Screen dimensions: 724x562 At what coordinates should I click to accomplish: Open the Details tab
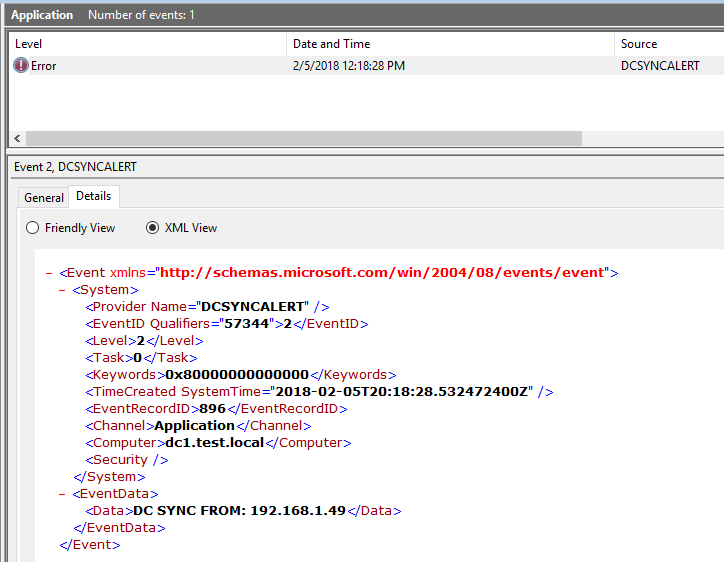click(x=94, y=196)
